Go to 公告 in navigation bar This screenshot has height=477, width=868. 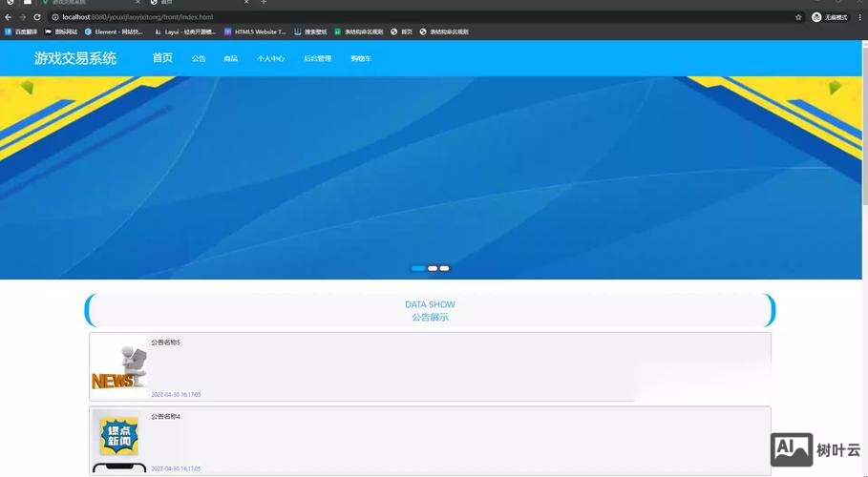coord(199,59)
